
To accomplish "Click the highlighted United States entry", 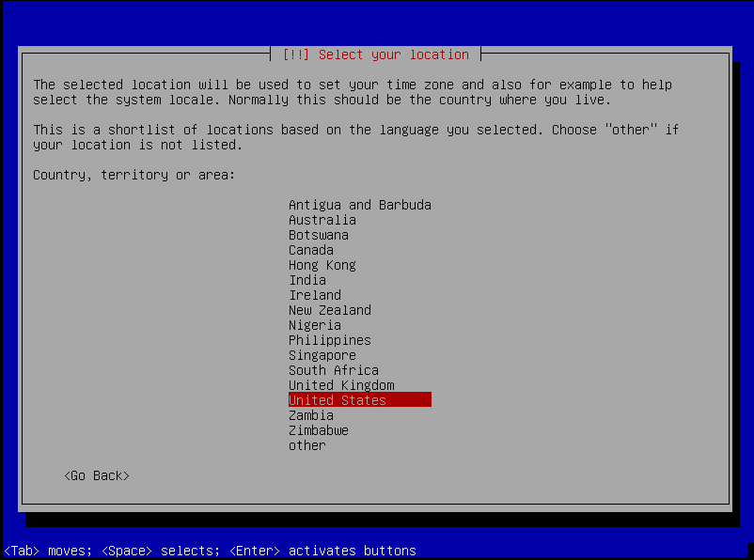I will 359,400.
